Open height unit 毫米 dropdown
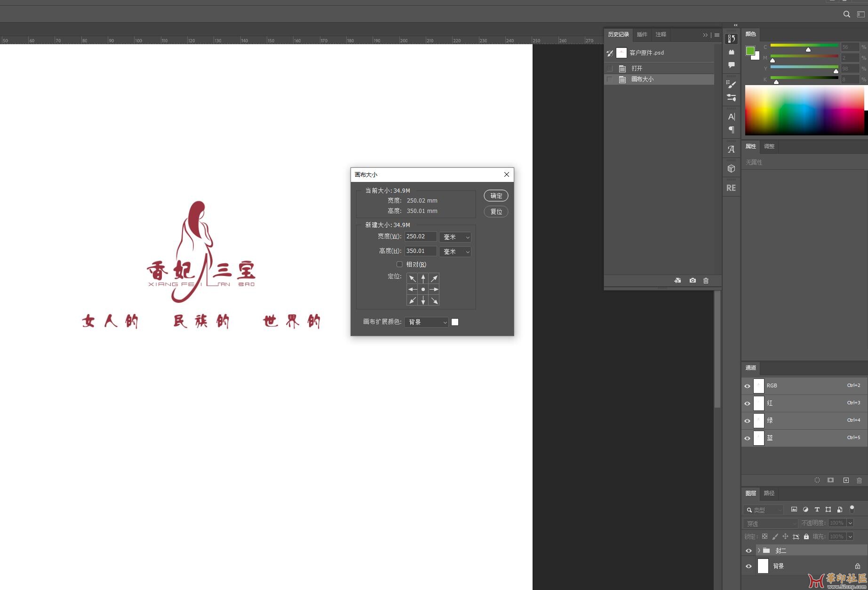 [x=455, y=252]
